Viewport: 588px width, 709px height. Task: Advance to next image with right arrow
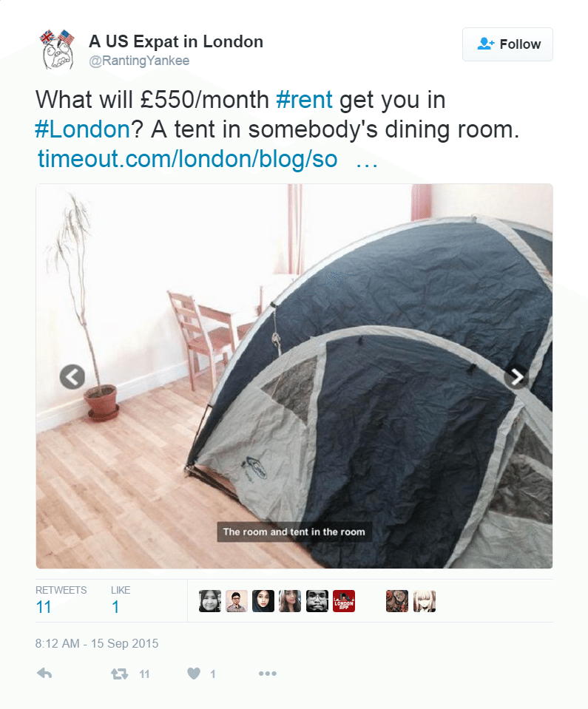pyautogui.click(x=516, y=376)
